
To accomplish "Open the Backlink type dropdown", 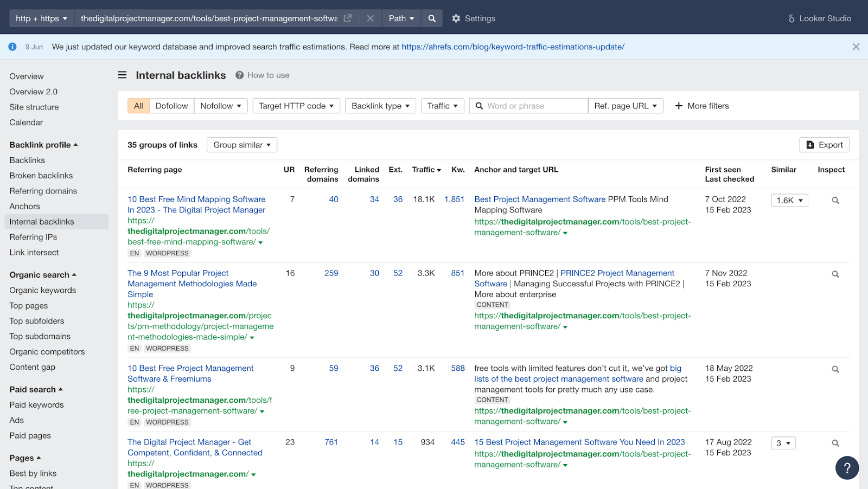I will point(381,106).
